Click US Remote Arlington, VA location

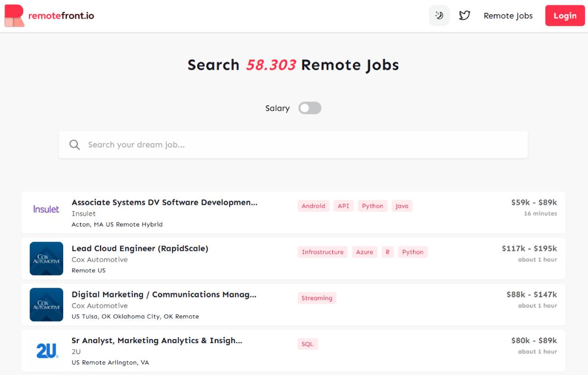pyautogui.click(x=110, y=363)
